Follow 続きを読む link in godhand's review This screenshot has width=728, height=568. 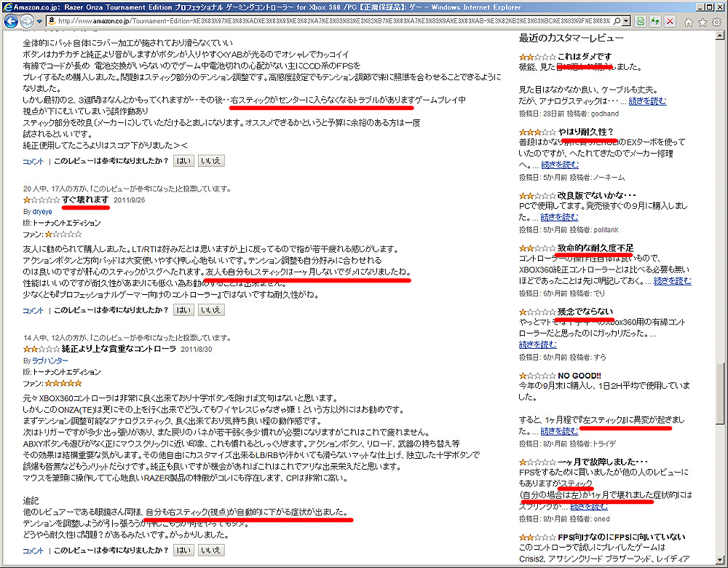tap(648, 100)
